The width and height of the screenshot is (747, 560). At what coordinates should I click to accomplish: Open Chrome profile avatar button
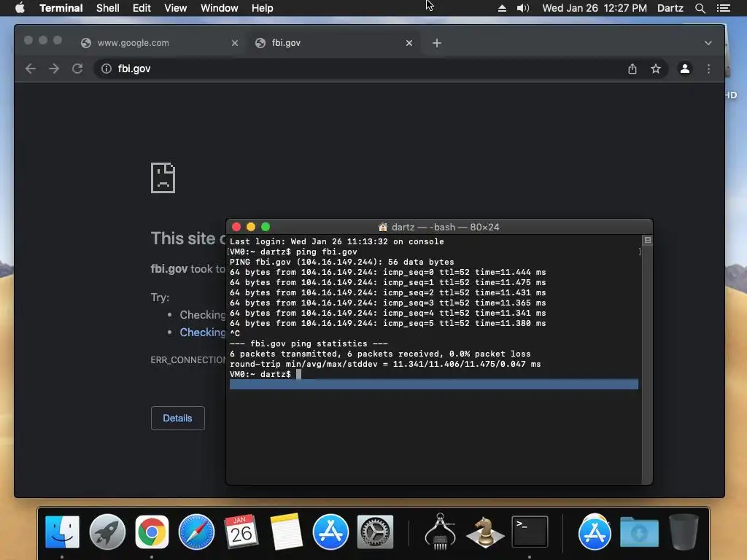[x=684, y=69]
